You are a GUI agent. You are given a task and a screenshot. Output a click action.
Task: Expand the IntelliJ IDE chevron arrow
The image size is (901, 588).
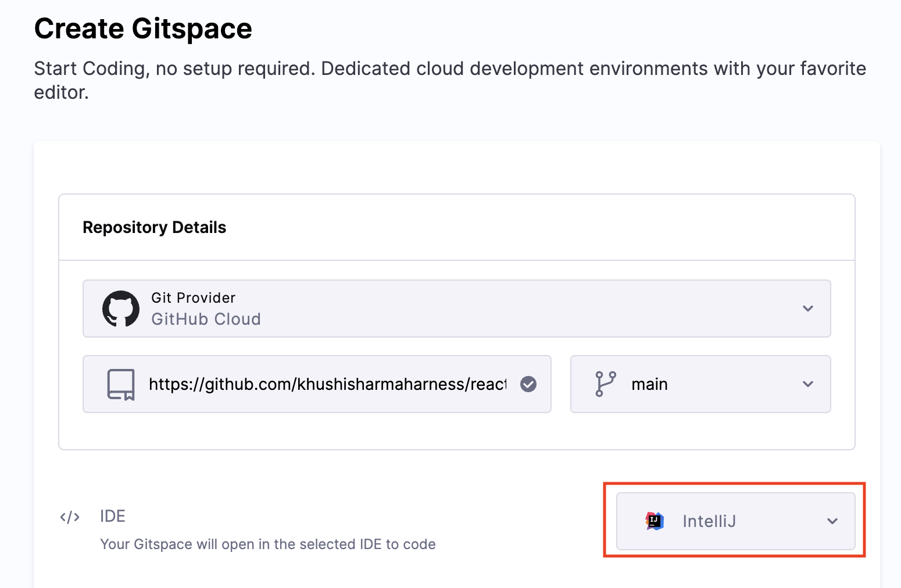click(832, 521)
